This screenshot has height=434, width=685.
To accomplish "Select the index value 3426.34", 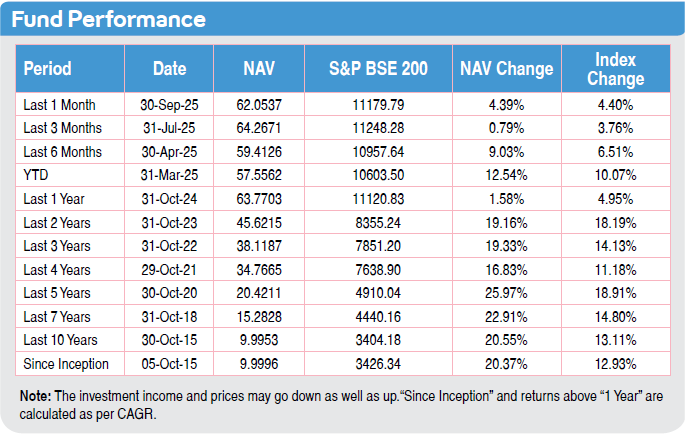I will (x=378, y=364).
